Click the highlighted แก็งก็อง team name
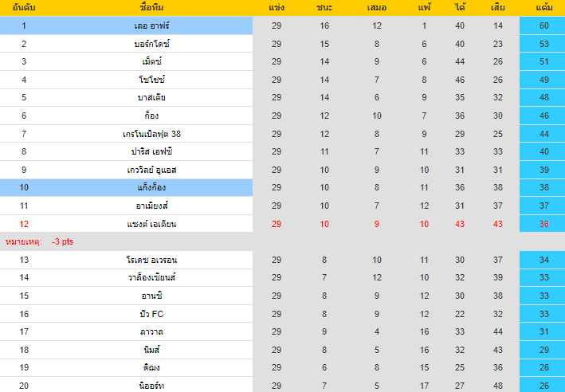565x392 pixels. pyautogui.click(x=151, y=187)
